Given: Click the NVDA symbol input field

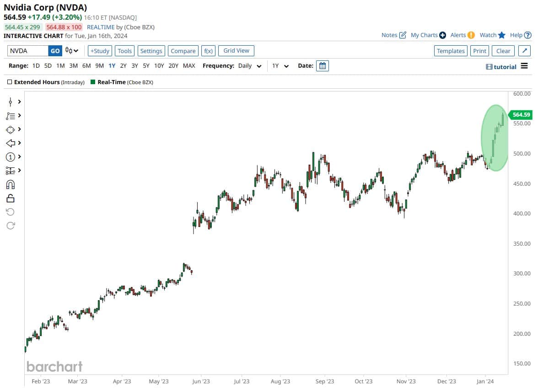Looking at the screenshot, I should [x=27, y=51].
